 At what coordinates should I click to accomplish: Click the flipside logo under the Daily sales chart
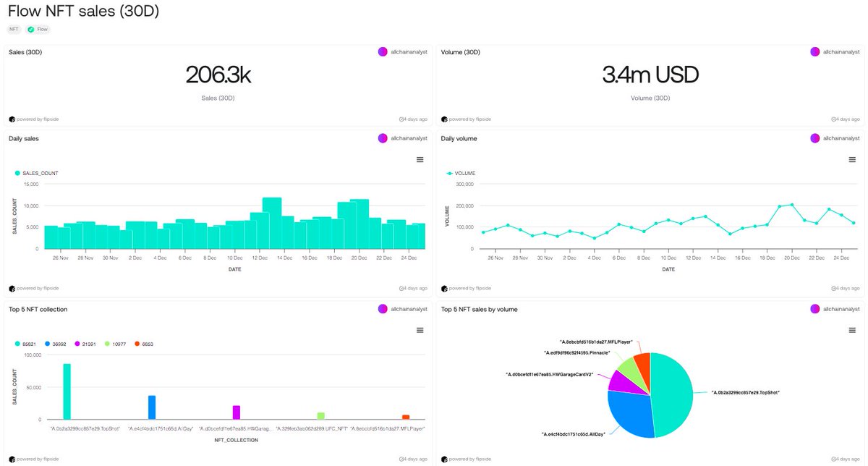12,289
